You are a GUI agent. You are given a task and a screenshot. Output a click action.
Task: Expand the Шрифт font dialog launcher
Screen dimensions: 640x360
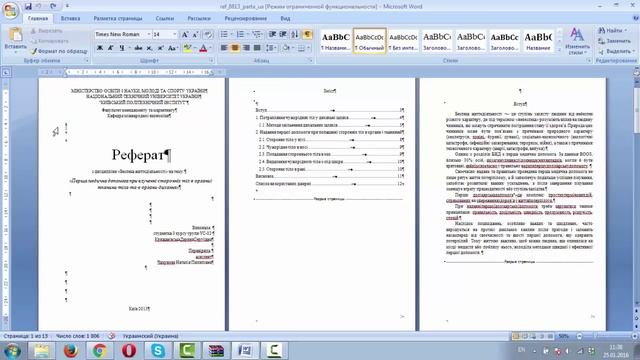coord(211,60)
